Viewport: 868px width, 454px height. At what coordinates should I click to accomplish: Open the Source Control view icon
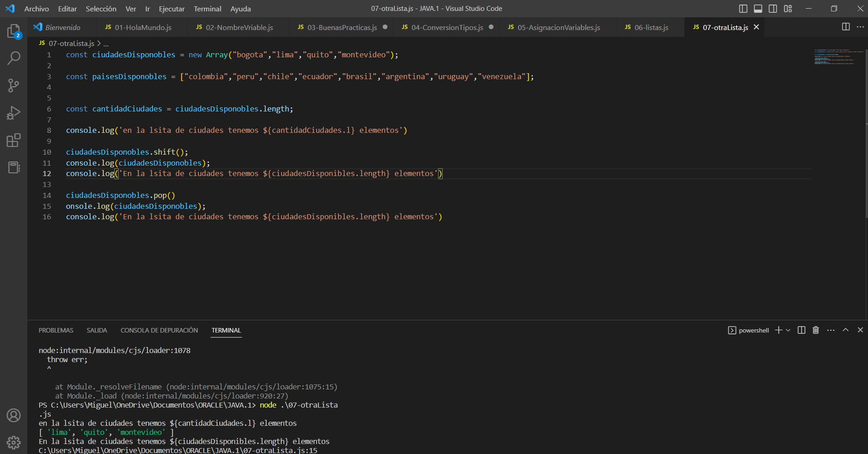(x=14, y=85)
